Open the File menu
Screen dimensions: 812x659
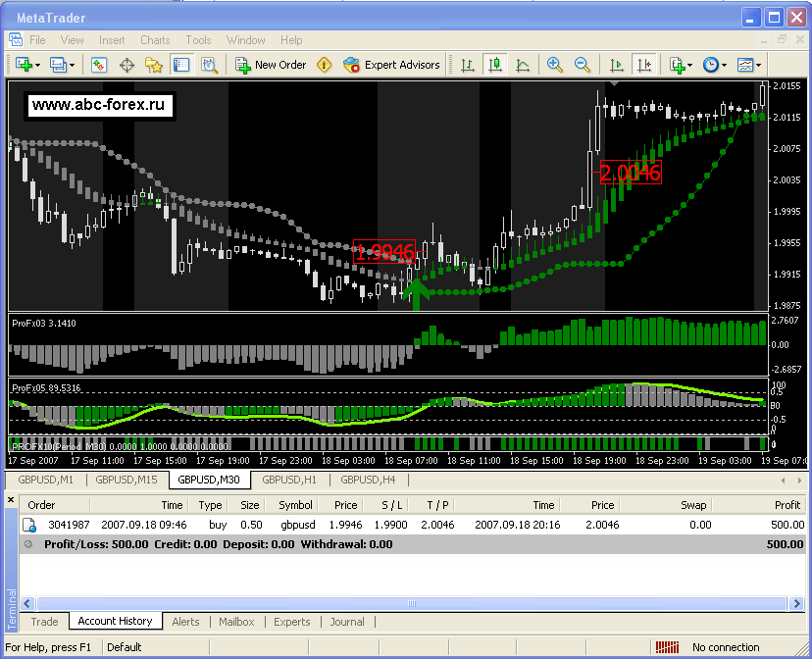pos(37,40)
